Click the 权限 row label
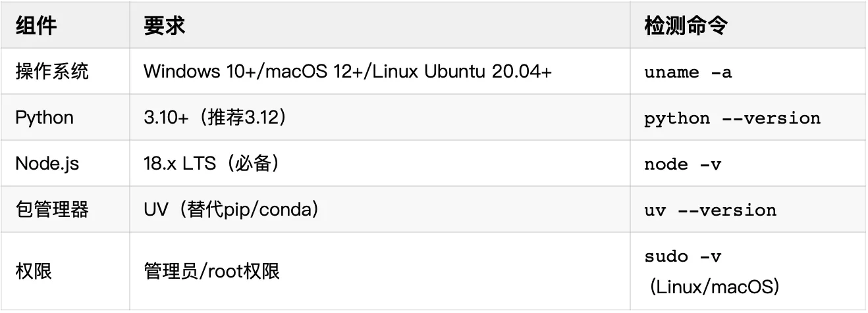This screenshot has height=313, width=868. tap(34, 271)
